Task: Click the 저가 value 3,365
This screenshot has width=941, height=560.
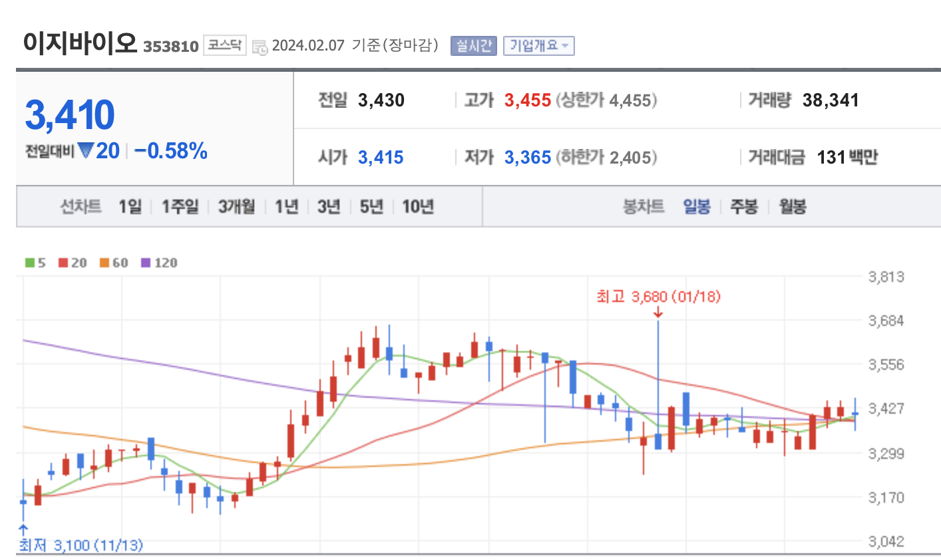Action: tap(528, 158)
